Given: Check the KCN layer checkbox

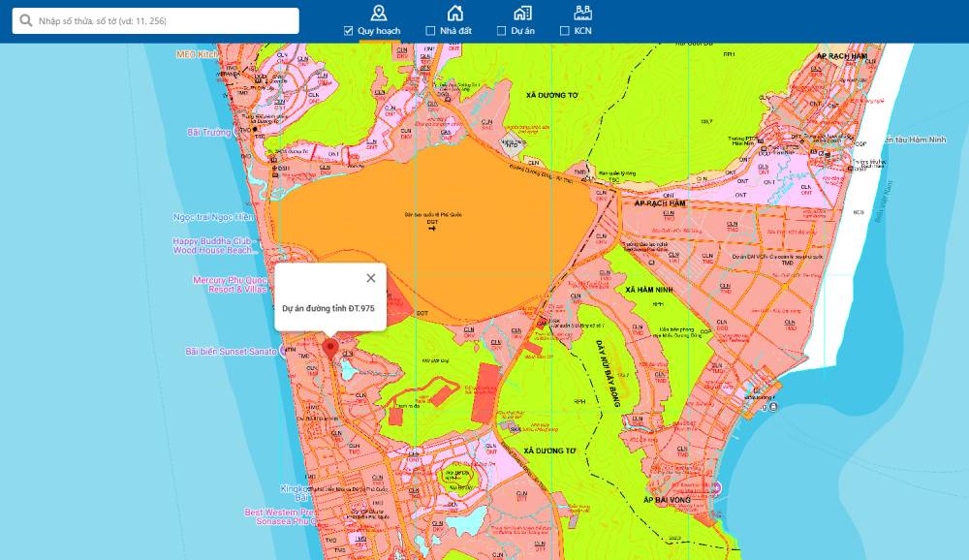Looking at the screenshot, I should pyautogui.click(x=564, y=31).
